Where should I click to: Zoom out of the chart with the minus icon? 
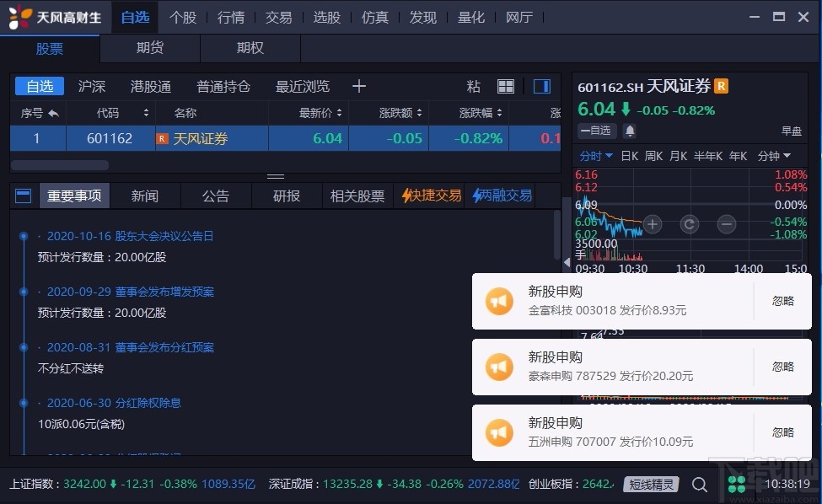point(725,223)
